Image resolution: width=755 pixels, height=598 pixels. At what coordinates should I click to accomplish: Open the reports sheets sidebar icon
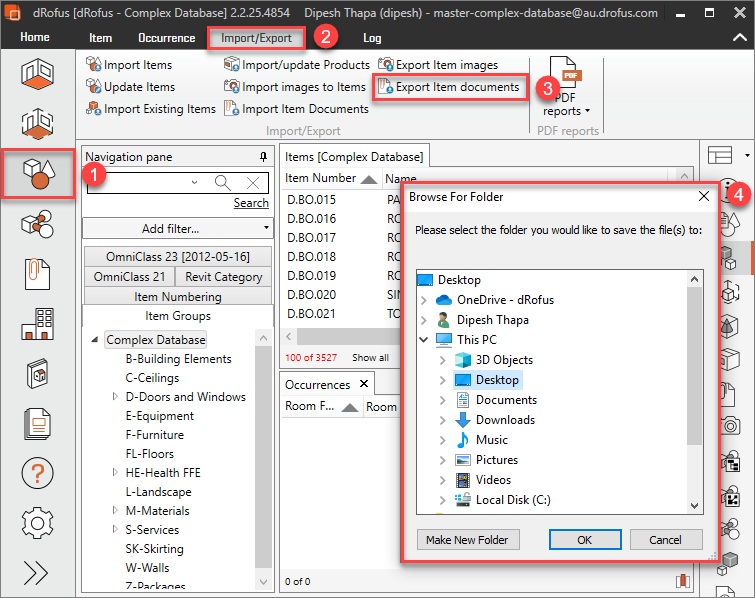coord(37,424)
